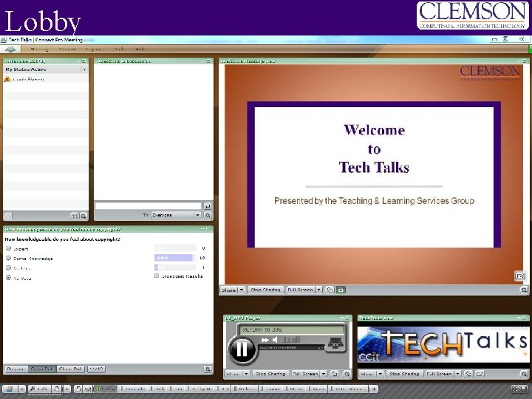The image size is (532, 399).
Task: Skip forward in the MP3 player
Action: coord(265,340)
